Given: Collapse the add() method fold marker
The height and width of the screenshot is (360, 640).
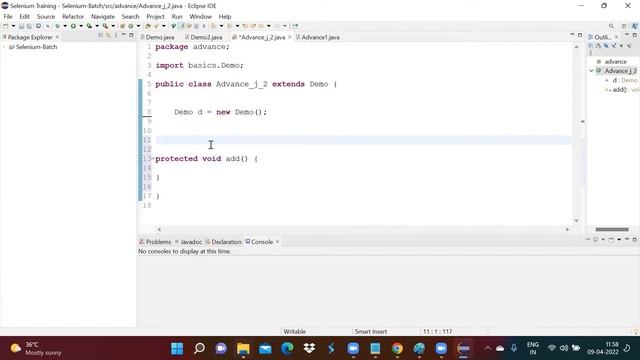Looking at the screenshot, I should click(x=153, y=159).
